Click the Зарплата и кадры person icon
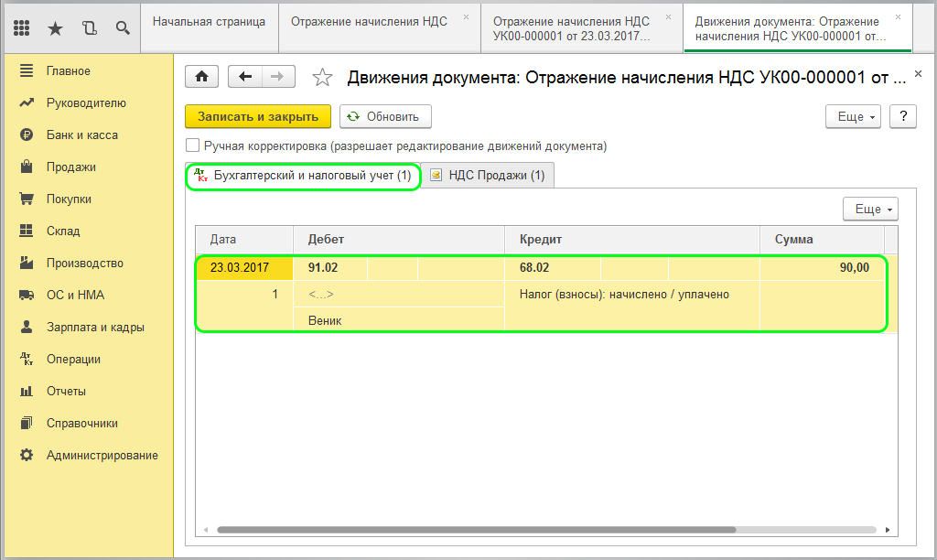This screenshot has width=937, height=560. click(27, 327)
